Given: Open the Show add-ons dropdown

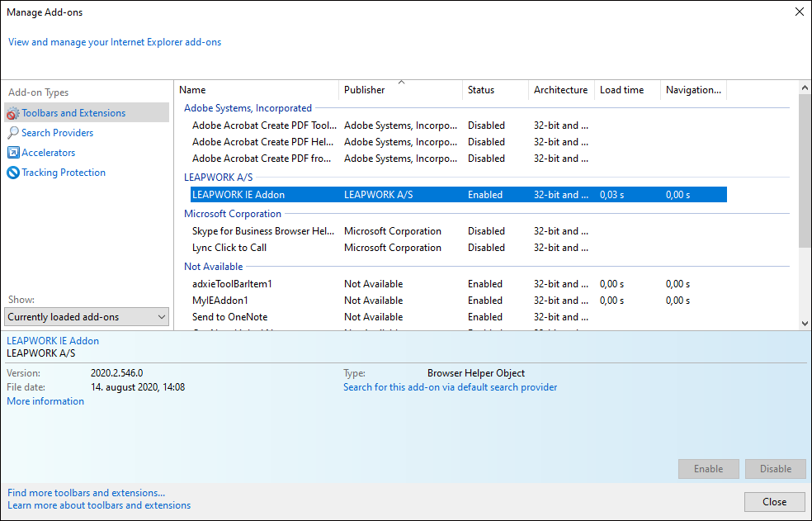Looking at the screenshot, I should click(87, 317).
